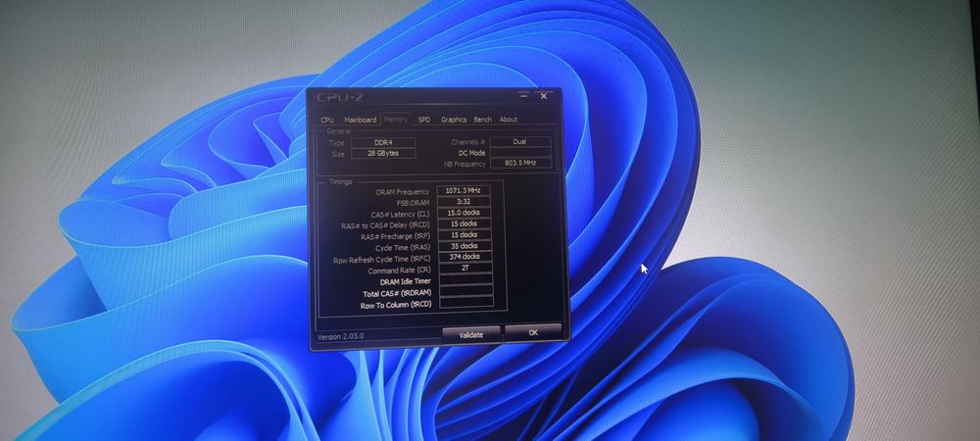Click the 1071.3 MHz DRAM Frequency value
980x441 pixels.
(464, 190)
